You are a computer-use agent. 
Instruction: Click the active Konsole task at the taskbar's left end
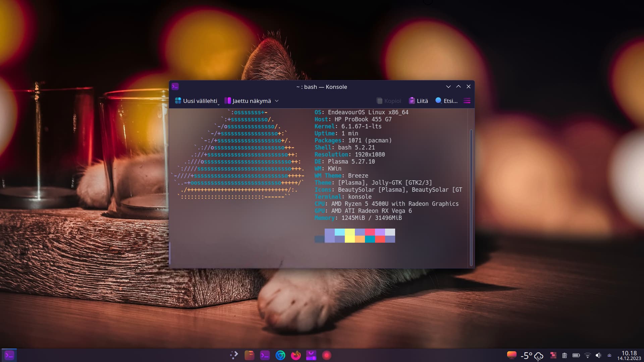(9, 355)
